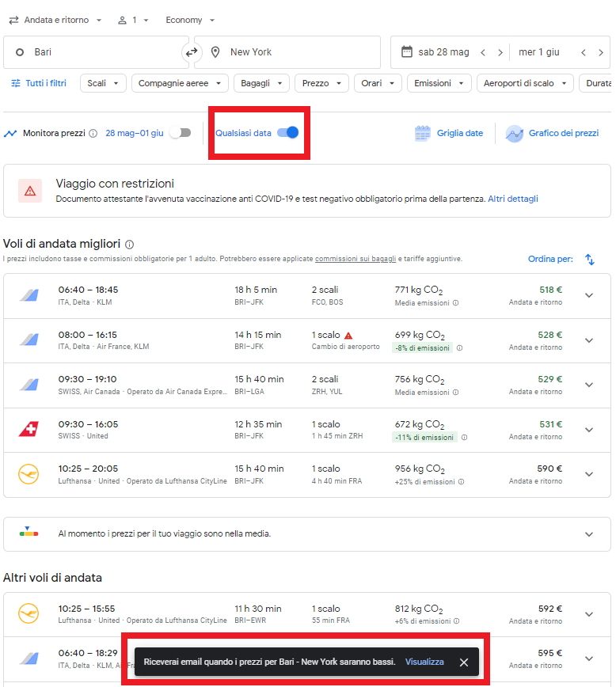This screenshot has width=616, height=687.
Task: Open the passenger count dropdown
Action: pyautogui.click(x=133, y=20)
